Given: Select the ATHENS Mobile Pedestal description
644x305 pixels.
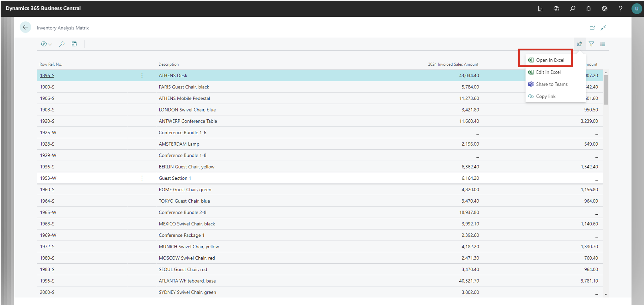Looking at the screenshot, I should tap(184, 98).
